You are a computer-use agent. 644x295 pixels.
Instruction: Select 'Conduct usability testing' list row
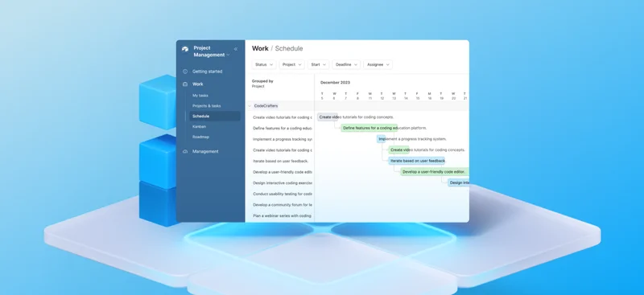pos(283,194)
